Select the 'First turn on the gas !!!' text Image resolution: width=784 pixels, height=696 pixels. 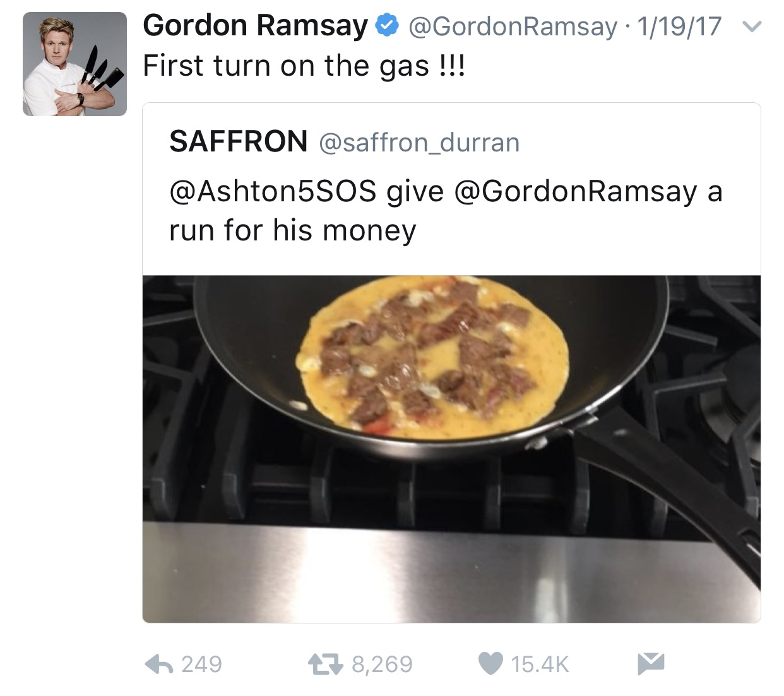click(x=304, y=66)
